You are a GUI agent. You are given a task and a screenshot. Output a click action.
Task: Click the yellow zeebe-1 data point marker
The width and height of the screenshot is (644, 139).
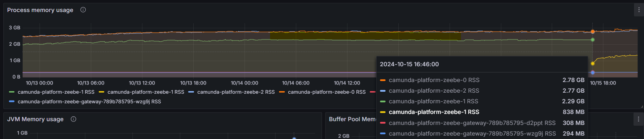pyautogui.click(x=592, y=63)
